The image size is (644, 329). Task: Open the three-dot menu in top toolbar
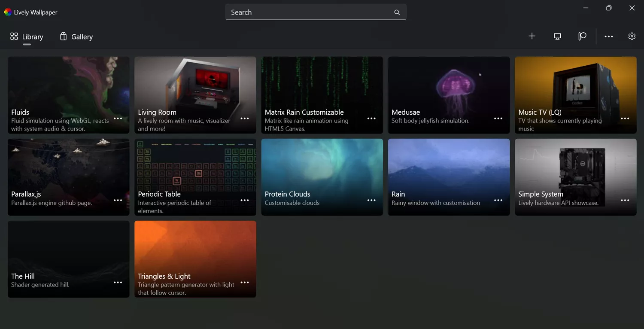click(609, 37)
